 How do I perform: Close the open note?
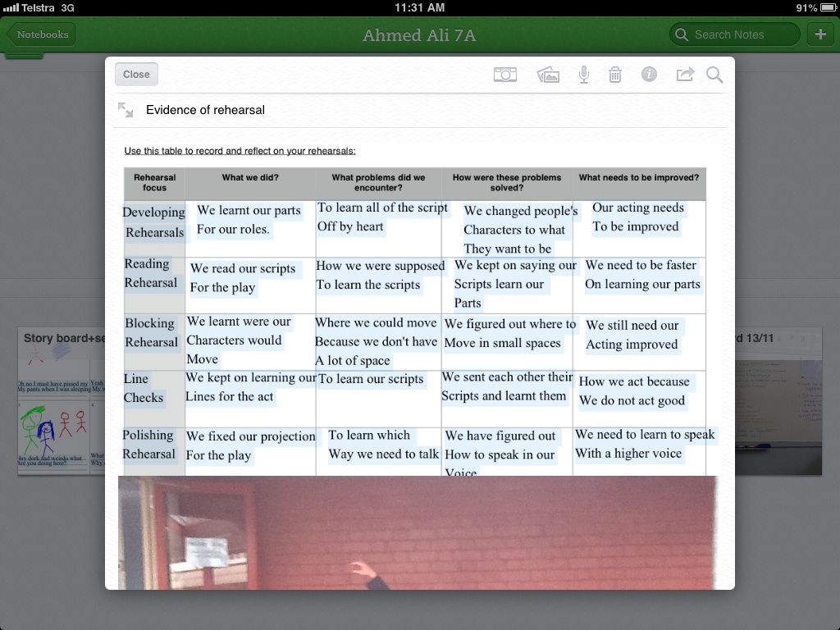136,75
